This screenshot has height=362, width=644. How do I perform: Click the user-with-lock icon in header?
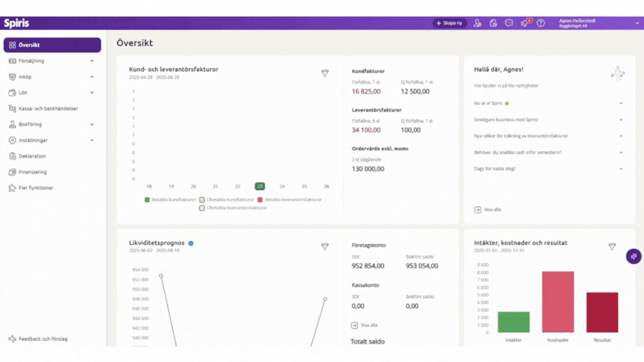click(477, 23)
